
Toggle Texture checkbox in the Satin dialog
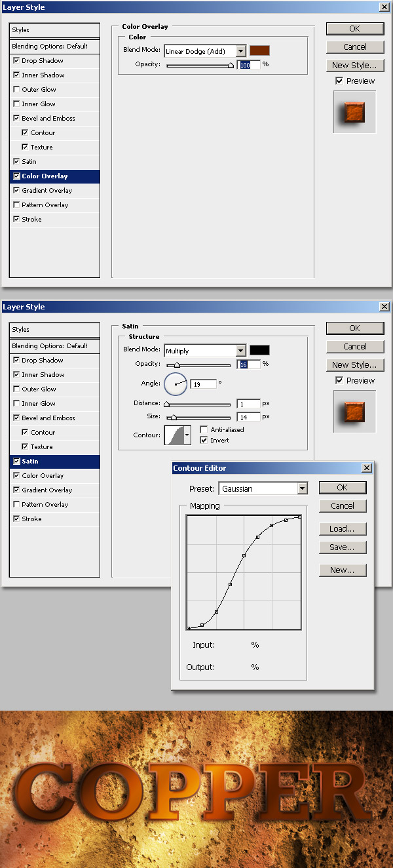coord(25,446)
